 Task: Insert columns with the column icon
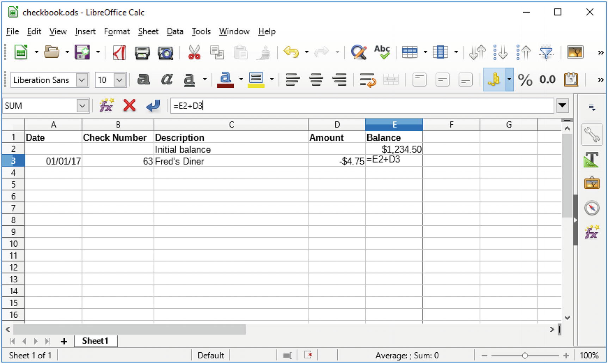click(440, 52)
